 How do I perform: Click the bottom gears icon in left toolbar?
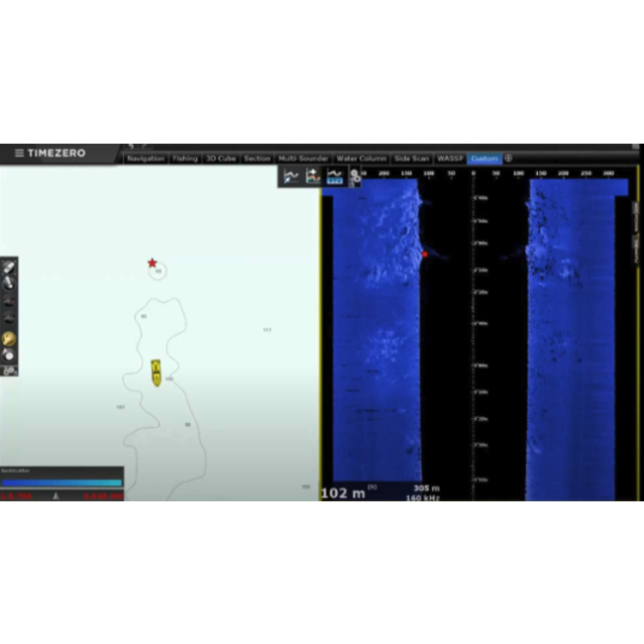pyautogui.click(x=9, y=370)
